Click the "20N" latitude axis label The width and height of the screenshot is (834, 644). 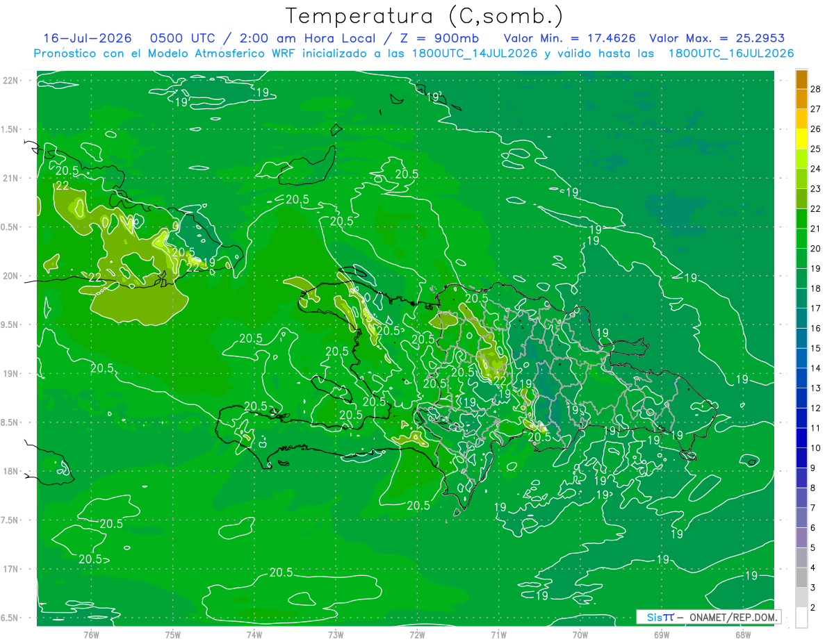[11, 276]
